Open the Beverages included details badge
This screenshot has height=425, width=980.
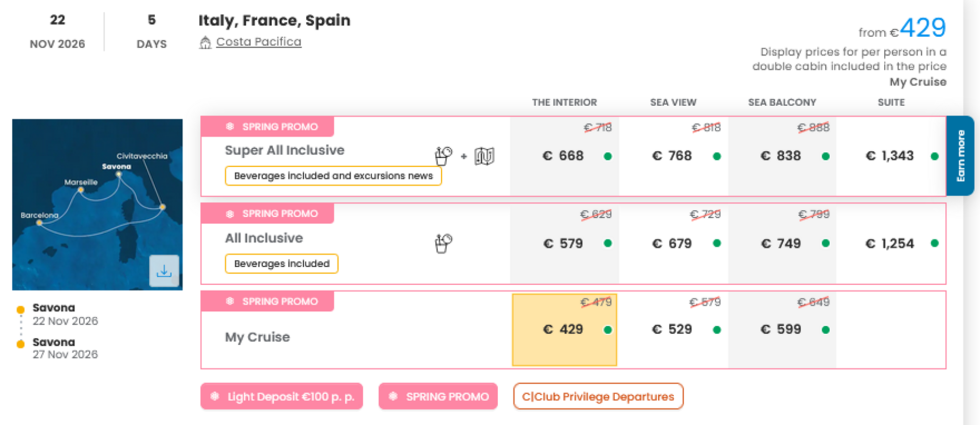(x=281, y=263)
